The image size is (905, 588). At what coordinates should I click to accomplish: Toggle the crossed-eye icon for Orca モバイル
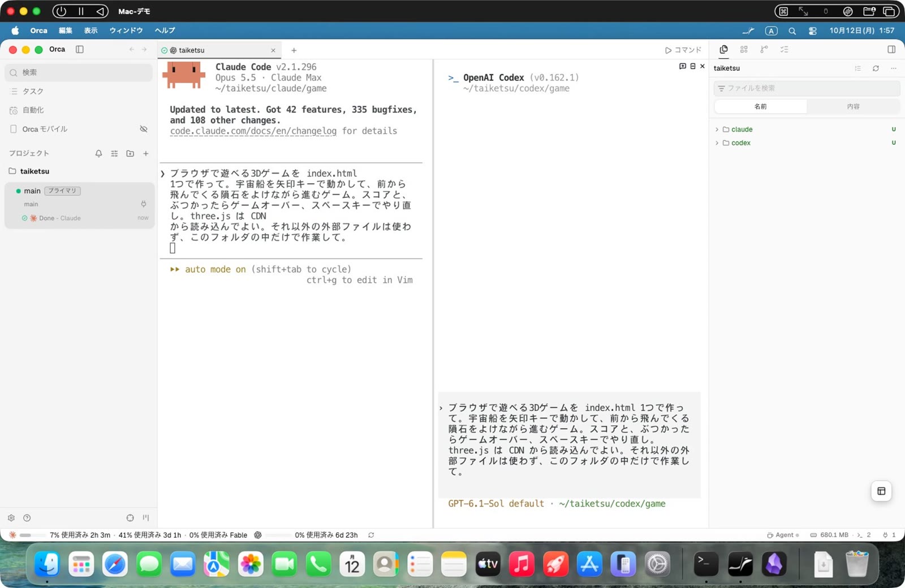[x=144, y=129]
